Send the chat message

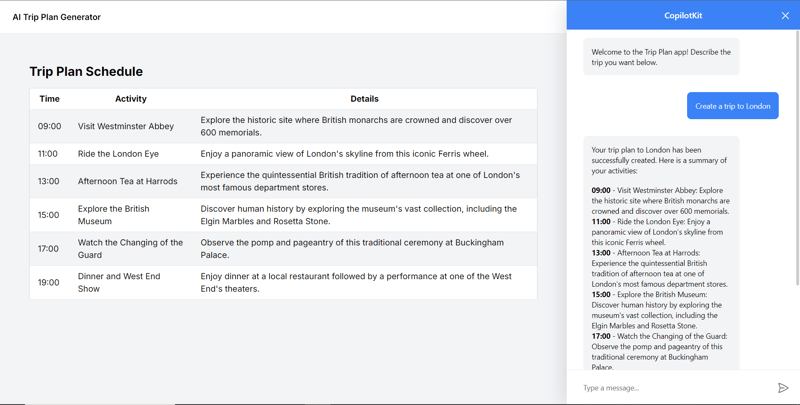pyautogui.click(x=783, y=388)
